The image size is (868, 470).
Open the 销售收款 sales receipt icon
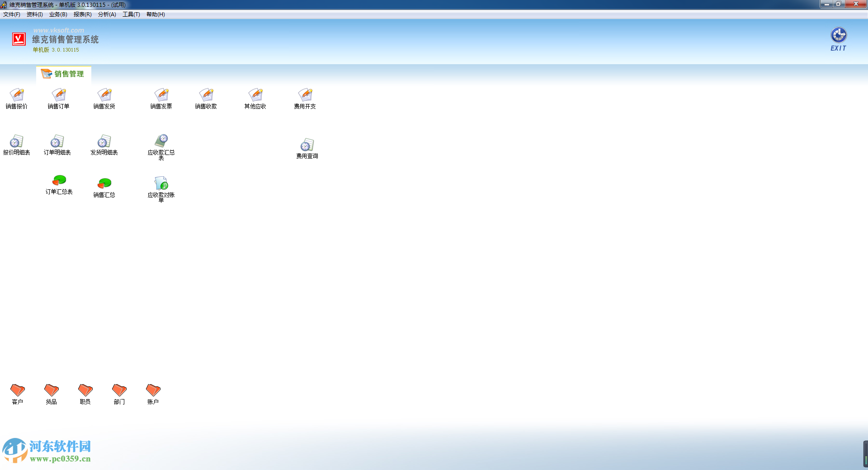tap(206, 99)
